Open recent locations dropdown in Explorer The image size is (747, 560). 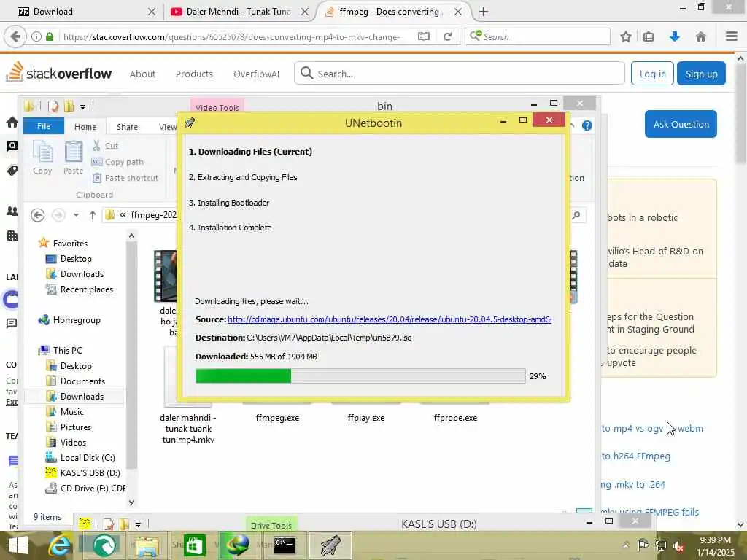tap(76, 215)
